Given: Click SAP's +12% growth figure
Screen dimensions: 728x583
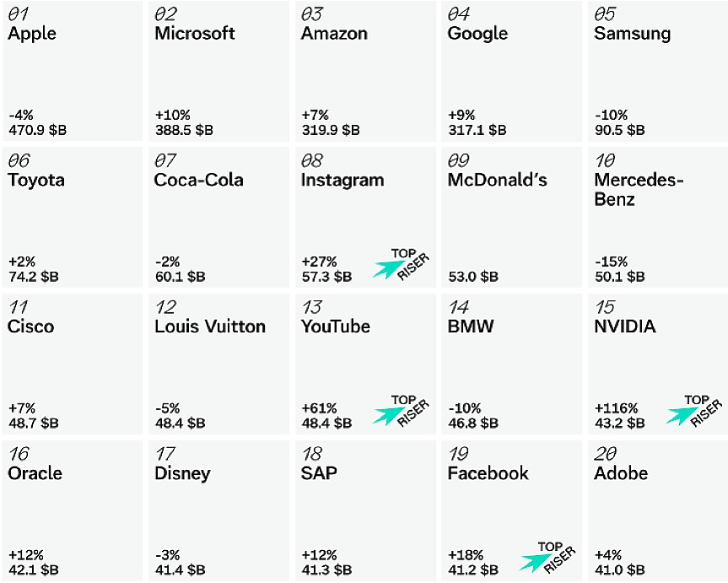Looking at the screenshot, I should pos(319,555).
